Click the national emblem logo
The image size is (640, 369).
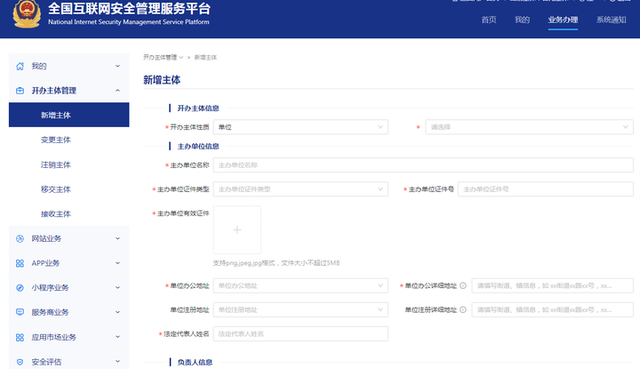(x=27, y=14)
